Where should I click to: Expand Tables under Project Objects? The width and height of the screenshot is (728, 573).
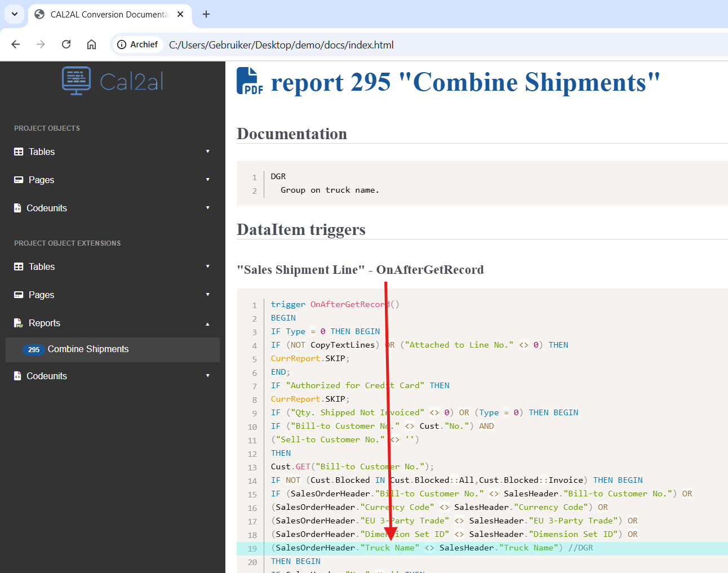(x=207, y=152)
